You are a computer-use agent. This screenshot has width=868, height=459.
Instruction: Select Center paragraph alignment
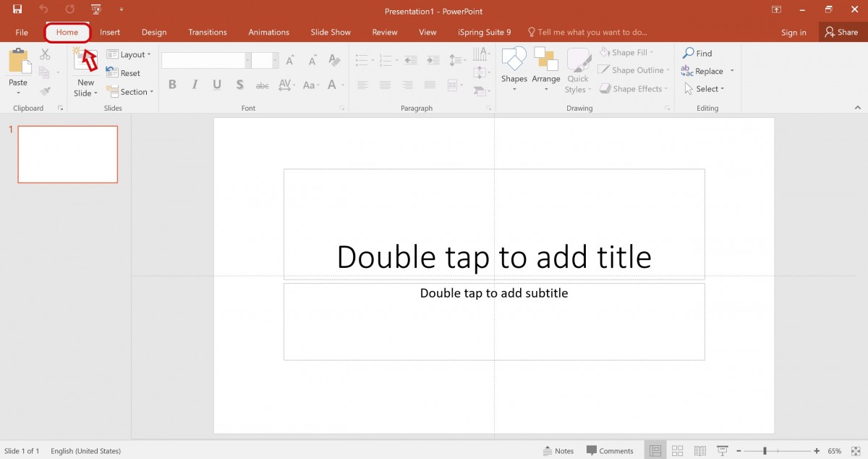tap(385, 85)
